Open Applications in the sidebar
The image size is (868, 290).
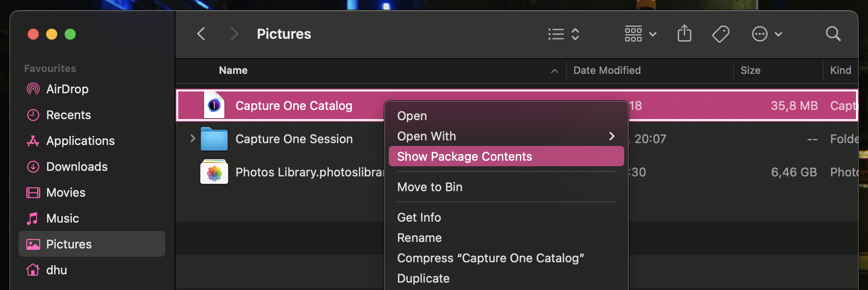coord(80,141)
